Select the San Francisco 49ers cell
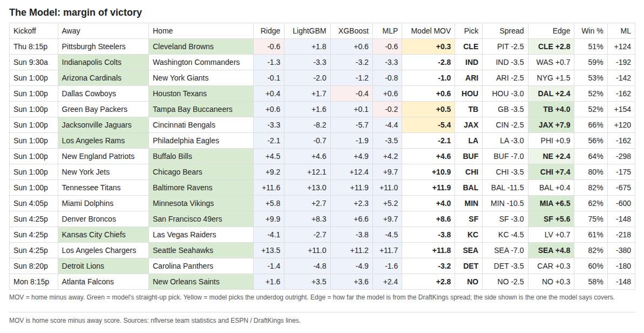 click(201, 219)
